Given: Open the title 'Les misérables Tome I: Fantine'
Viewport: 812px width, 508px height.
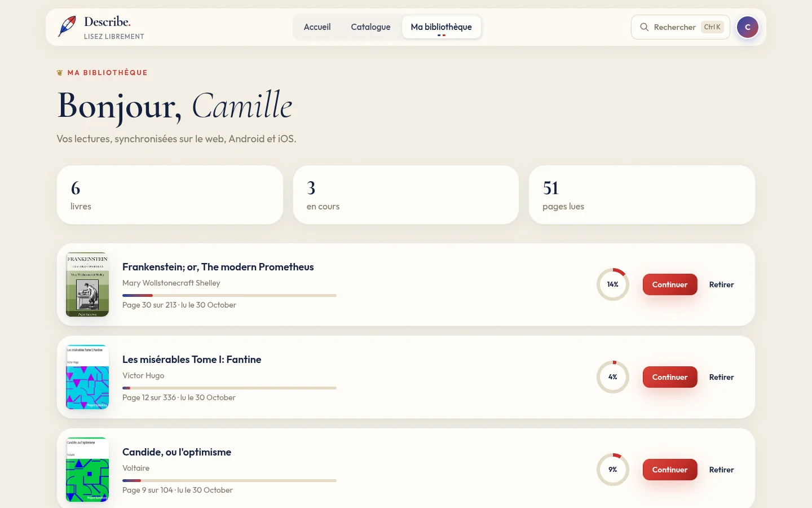Looking at the screenshot, I should tap(192, 360).
